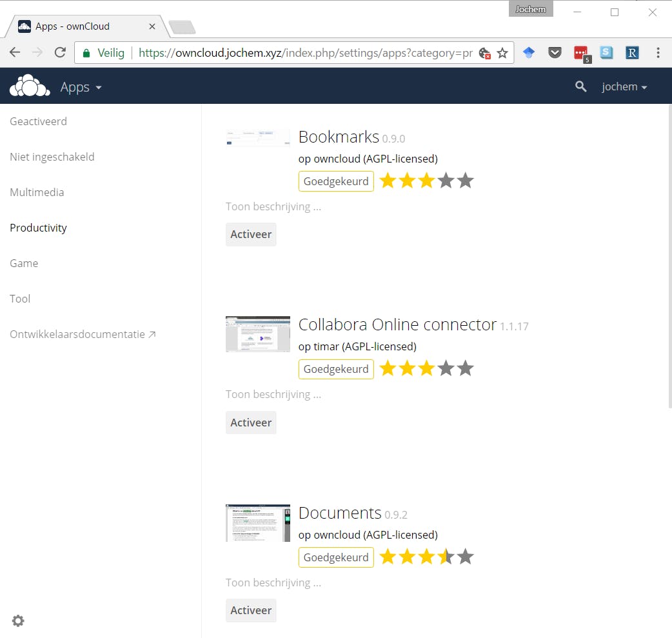Click Goedgekeurd badge under Collabora
This screenshot has height=638, width=672.
(x=336, y=369)
